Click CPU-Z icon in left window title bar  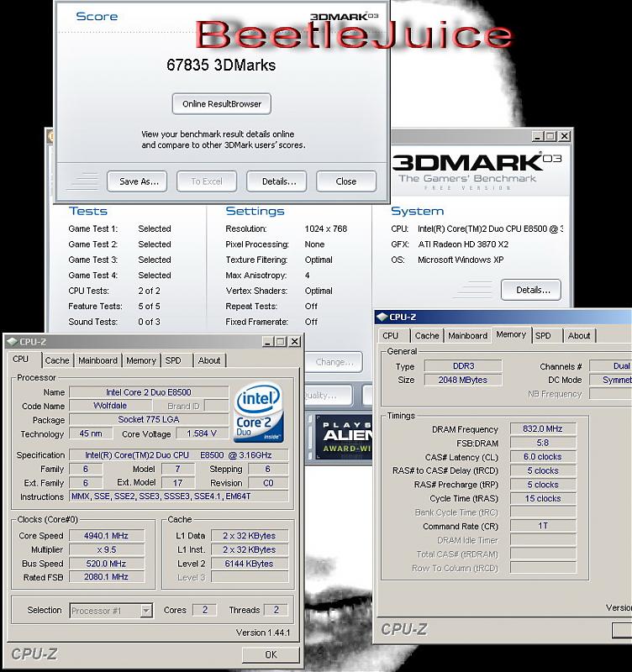13,342
